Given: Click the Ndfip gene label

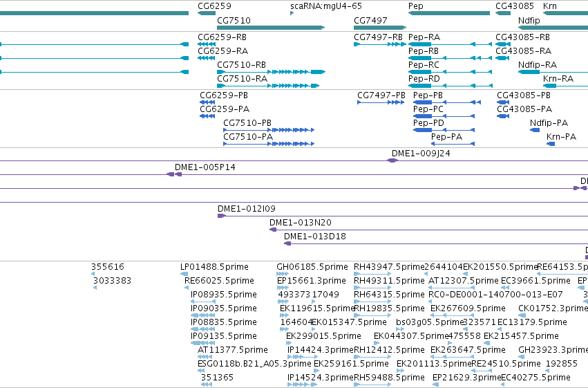Looking at the screenshot, I should 529,20.
